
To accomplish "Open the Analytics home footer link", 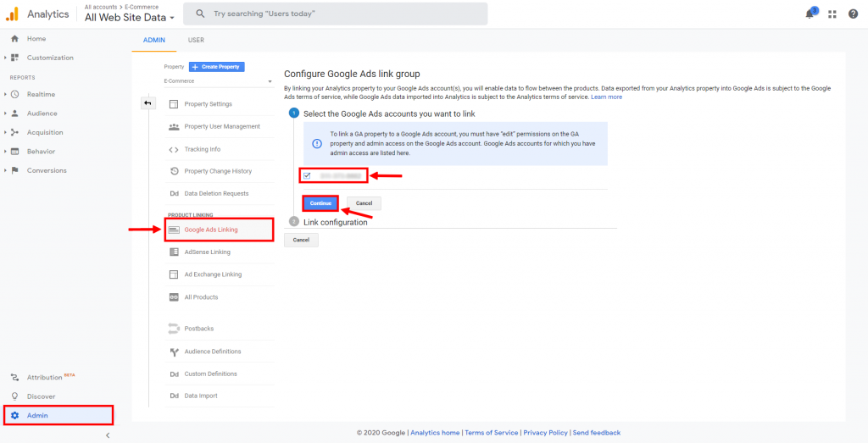I will point(435,433).
